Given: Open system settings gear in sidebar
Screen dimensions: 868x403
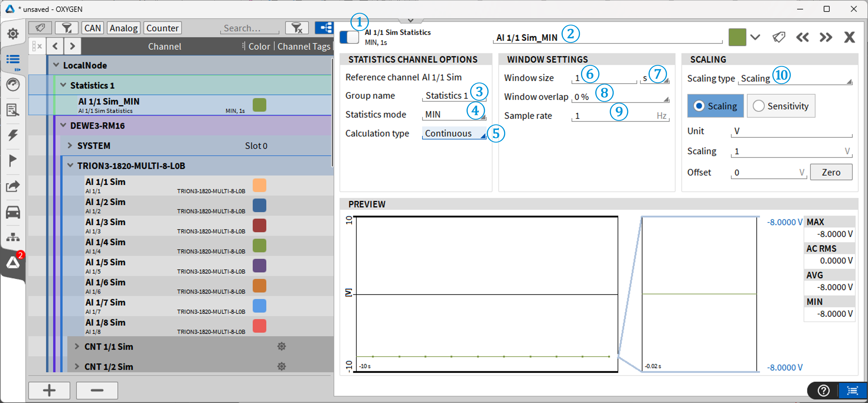Looking at the screenshot, I should (13, 33).
